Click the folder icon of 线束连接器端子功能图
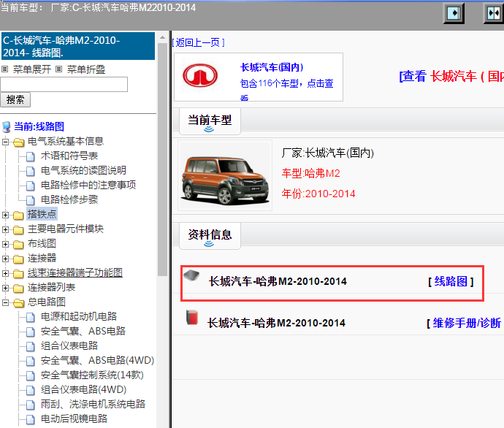This screenshot has height=428, width=504. click(19, 273)
